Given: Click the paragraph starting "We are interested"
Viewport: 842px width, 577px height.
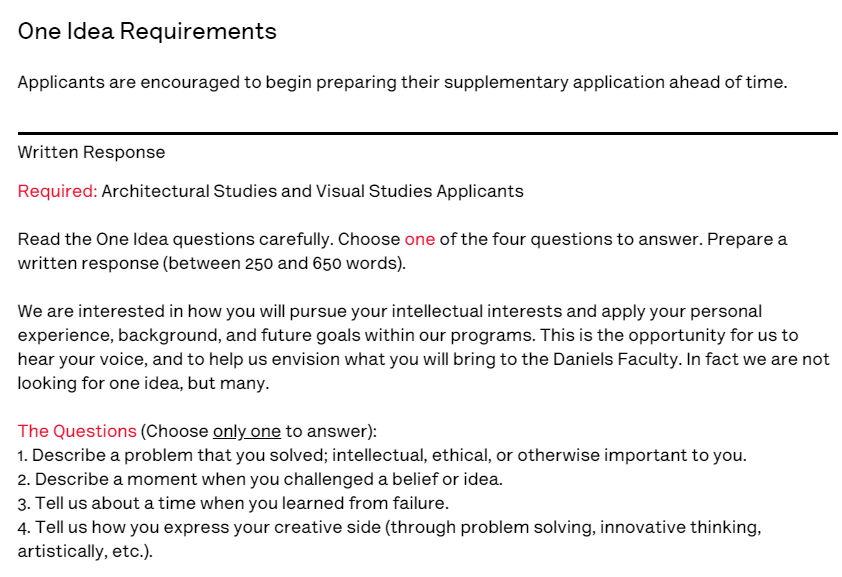Looking at the screenshot, I should point(389,312).
